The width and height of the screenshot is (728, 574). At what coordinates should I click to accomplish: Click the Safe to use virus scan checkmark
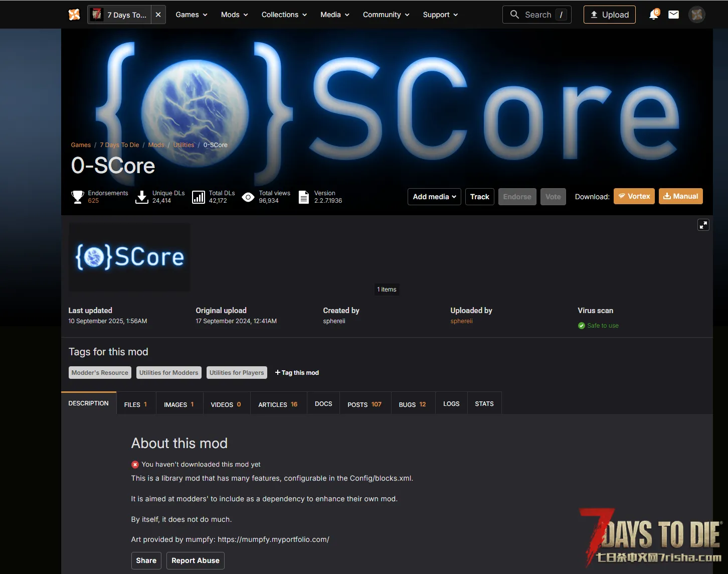[x=582, y=326]
